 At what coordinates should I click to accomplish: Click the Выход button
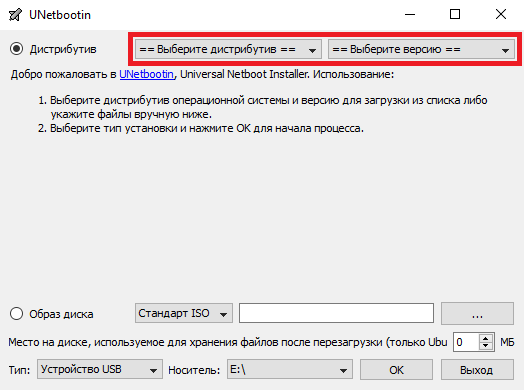click(x=477, y=370)
